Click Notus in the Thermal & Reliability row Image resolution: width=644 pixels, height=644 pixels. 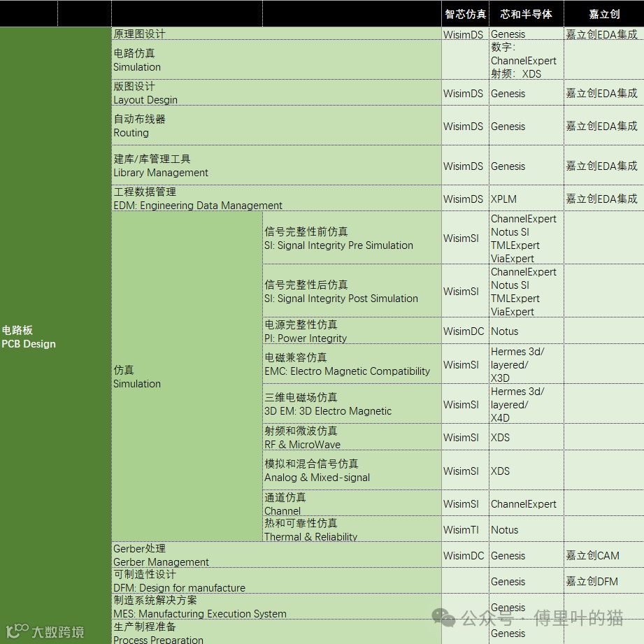pyautogui.click(x=526, y=530)
